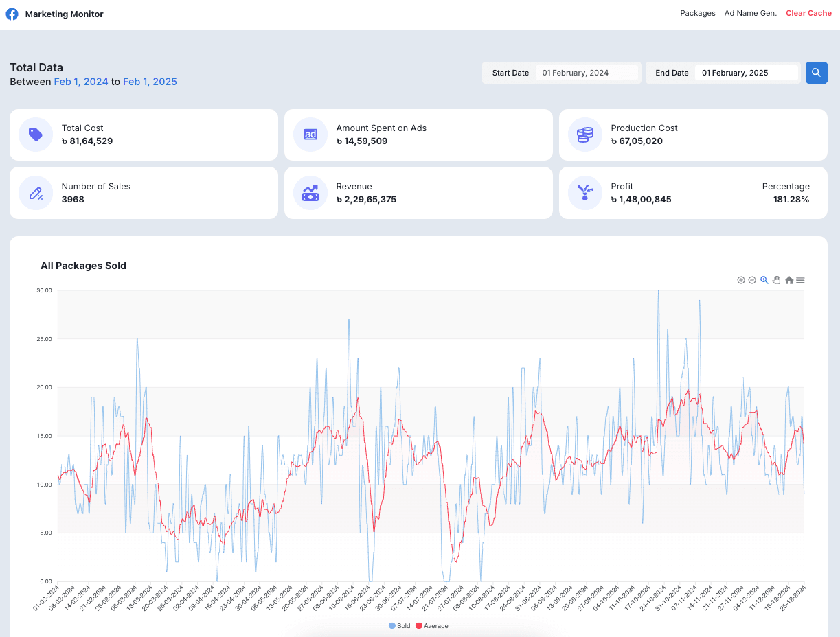840x637 pixels.
Task: Open the Start Date picker field
Action: tap(587, 73)
